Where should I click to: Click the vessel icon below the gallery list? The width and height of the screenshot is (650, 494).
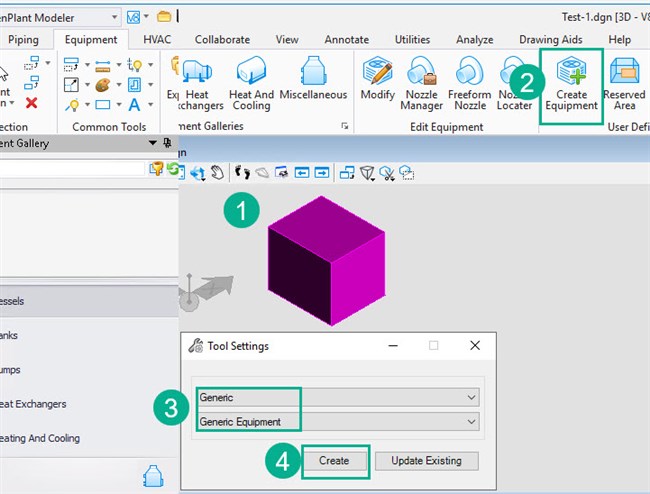[x=153, y=476]
